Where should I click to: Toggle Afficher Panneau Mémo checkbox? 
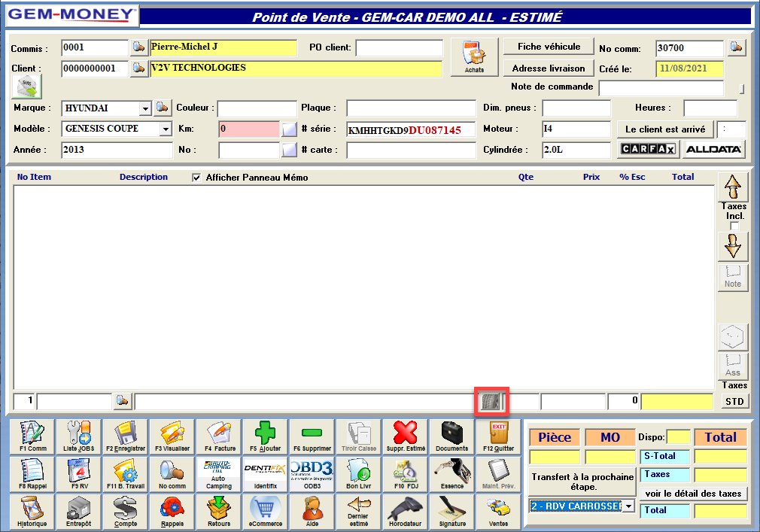click(x=196, y=178)
